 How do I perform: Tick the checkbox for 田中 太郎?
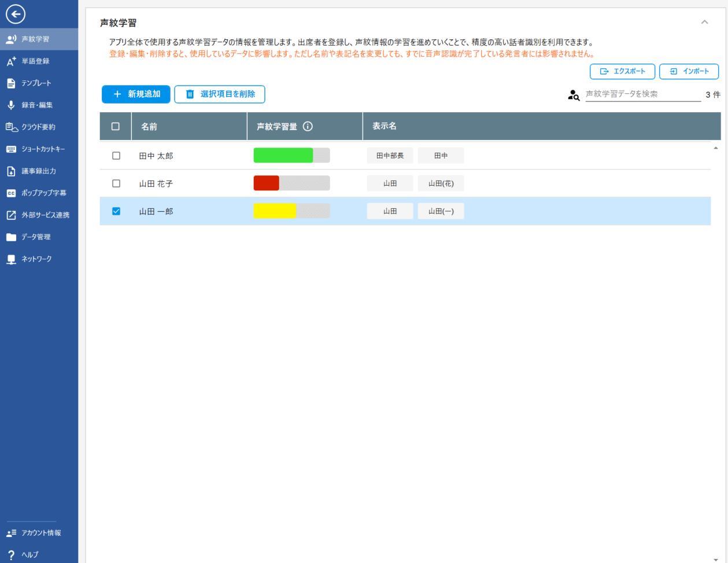pyautogui.click(x=116, y=156)
